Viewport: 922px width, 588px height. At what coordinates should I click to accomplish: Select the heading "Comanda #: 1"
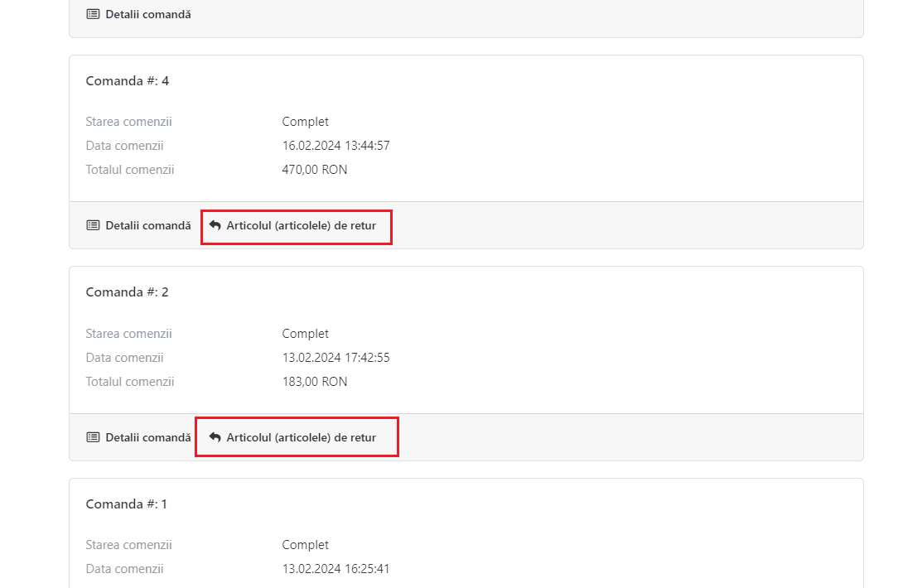coord(127,504)
